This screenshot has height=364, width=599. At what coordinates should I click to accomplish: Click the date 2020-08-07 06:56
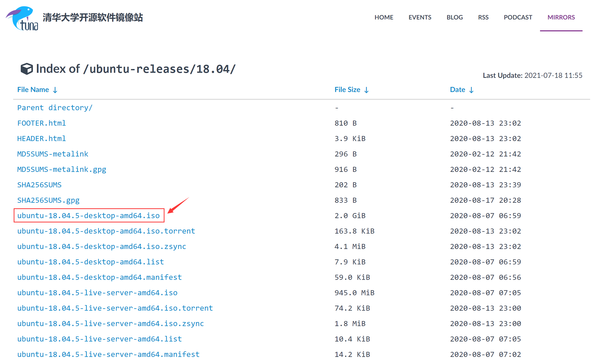click(x=486, y=277)
